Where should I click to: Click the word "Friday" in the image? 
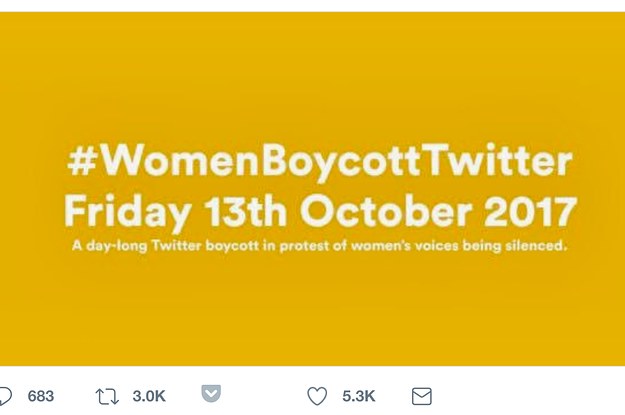[121, 213]
